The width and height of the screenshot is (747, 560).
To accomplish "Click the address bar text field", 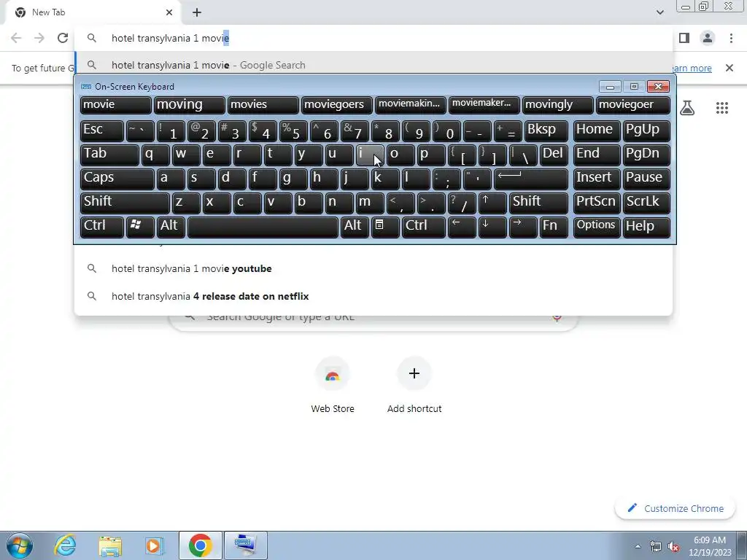I will 373,38.
